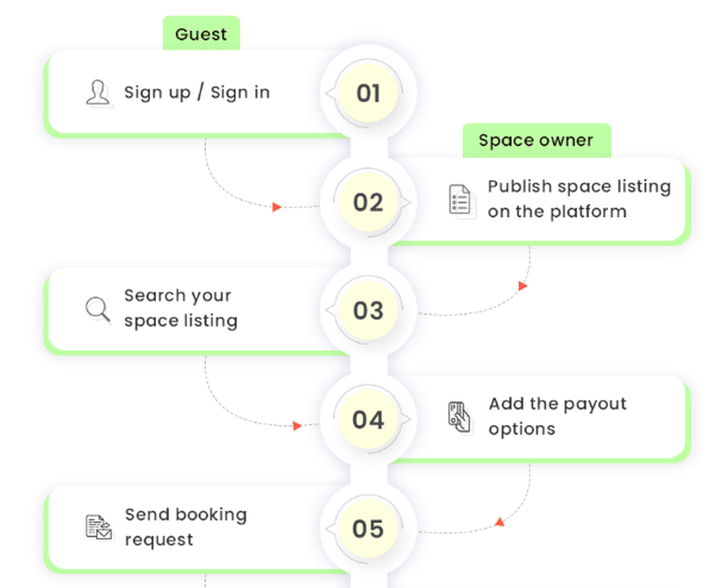
Task: Click the step 03 circle
Action: [x=368, y=311]
